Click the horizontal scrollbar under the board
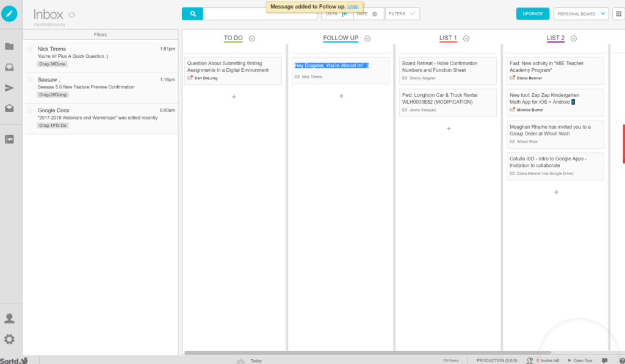Viewport: 625px width, 364px height. click(367, 353)
